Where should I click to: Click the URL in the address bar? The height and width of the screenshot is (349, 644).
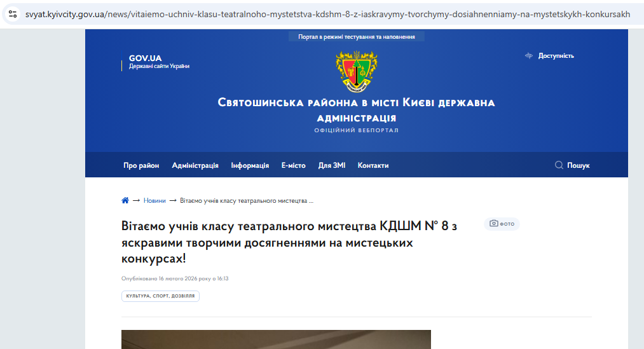327,14
